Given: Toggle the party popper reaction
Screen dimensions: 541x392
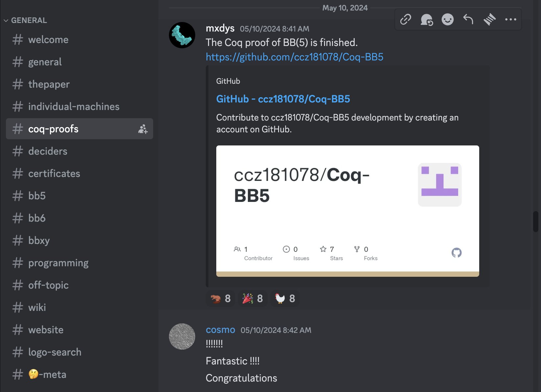Looking at the screenshot, I should click(x=253, y=298).
